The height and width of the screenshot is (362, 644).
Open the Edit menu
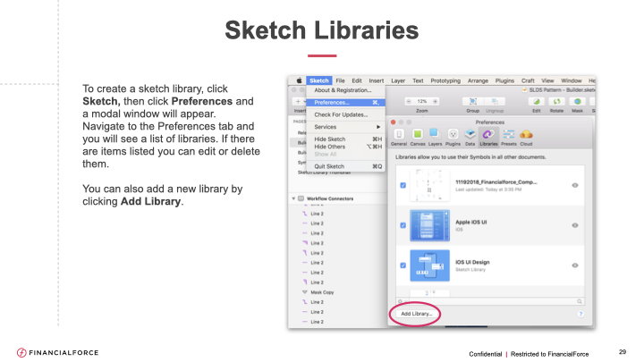(x=357, y=80)
